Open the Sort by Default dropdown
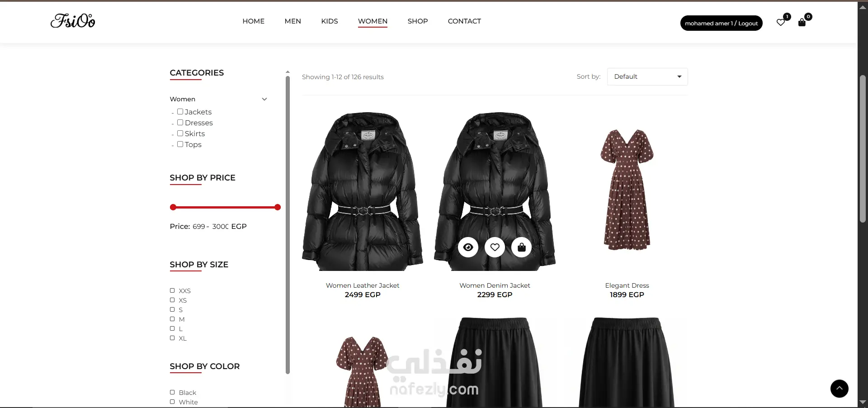 click(x=647, y=76)
